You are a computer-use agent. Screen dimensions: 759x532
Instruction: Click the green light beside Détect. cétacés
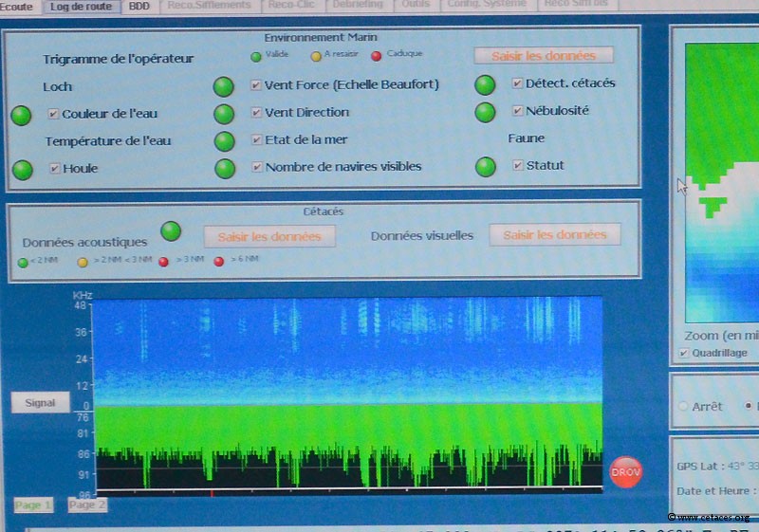pyautogui.click(x=485, y=85)
